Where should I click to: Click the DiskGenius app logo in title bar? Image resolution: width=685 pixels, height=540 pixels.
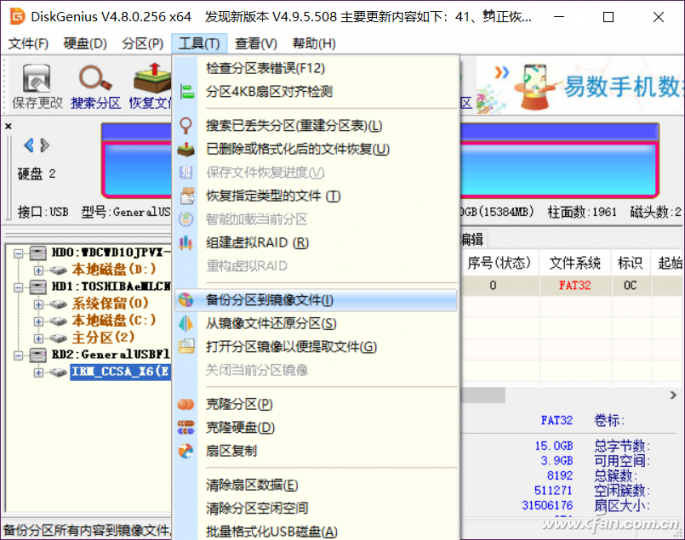17,17
